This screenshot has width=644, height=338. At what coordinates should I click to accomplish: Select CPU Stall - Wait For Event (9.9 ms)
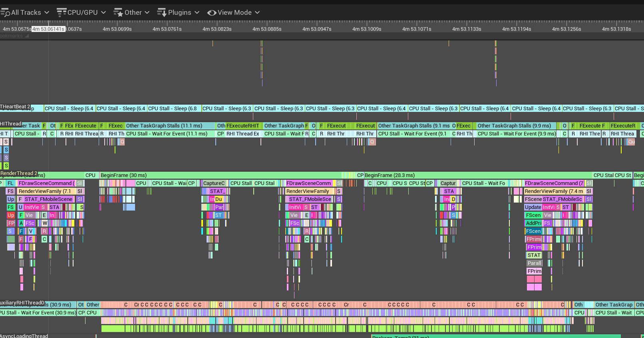tap(517, 133)
